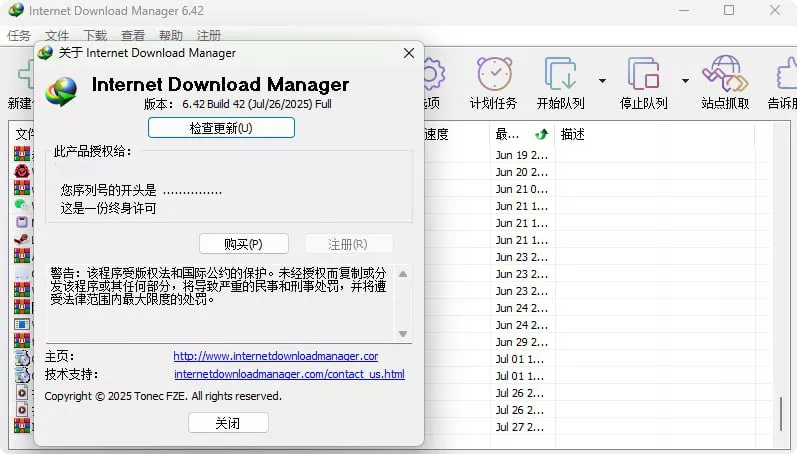
Task: Click the red icon in Jun 20 row
Action: 22,171
